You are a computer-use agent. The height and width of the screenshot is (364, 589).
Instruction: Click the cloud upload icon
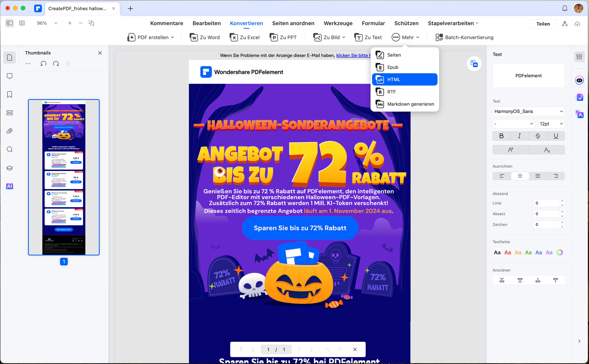(577, 24)
